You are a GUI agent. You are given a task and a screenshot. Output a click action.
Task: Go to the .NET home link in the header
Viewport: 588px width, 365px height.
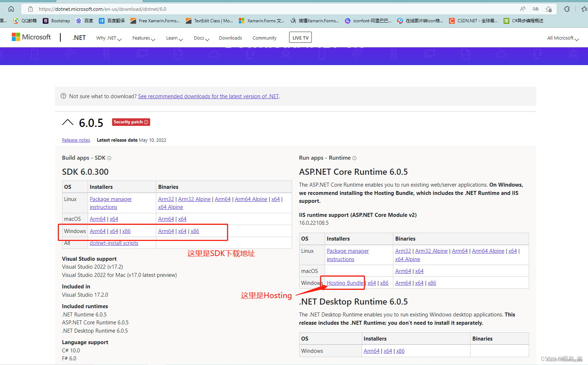coord(79,38)
